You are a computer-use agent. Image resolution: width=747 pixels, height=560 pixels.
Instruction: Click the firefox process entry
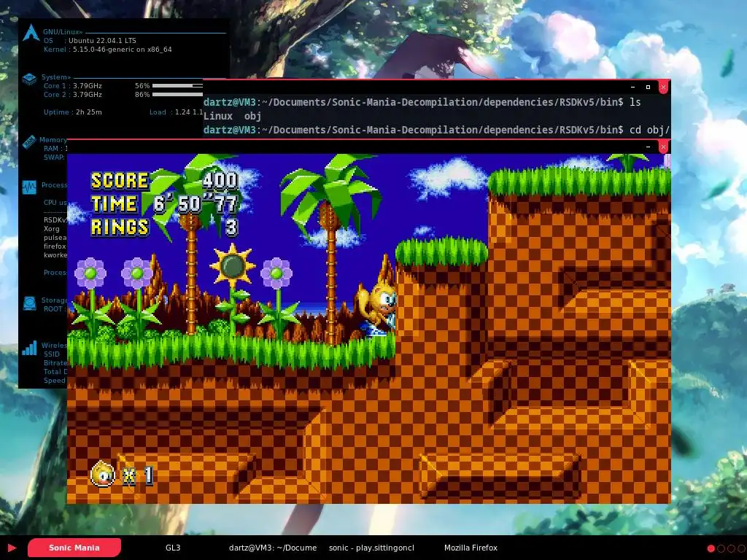pyautogui.click(x=55, y=246)
